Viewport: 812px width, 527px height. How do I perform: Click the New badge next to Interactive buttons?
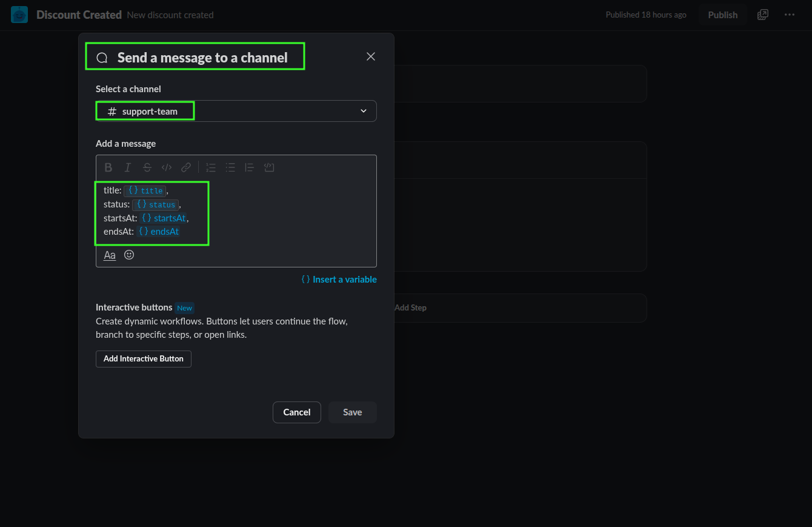pyautogui.click(x=185, y=308)
